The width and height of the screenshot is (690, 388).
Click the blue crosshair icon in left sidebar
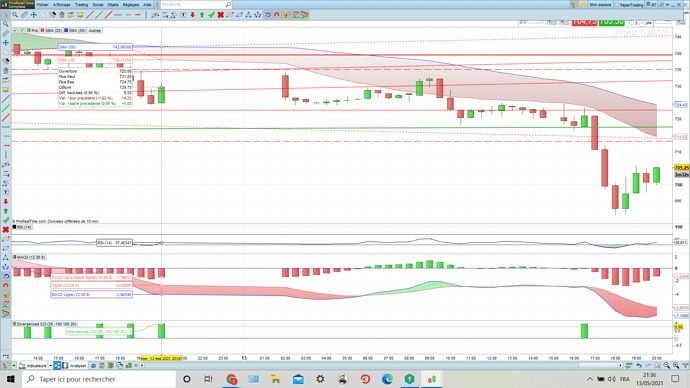6,43
